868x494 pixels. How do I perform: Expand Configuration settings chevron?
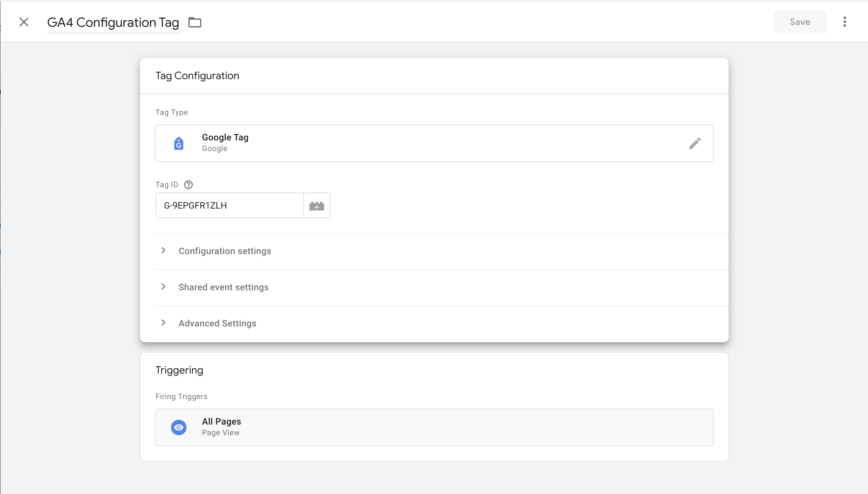(x=163, y=251)
